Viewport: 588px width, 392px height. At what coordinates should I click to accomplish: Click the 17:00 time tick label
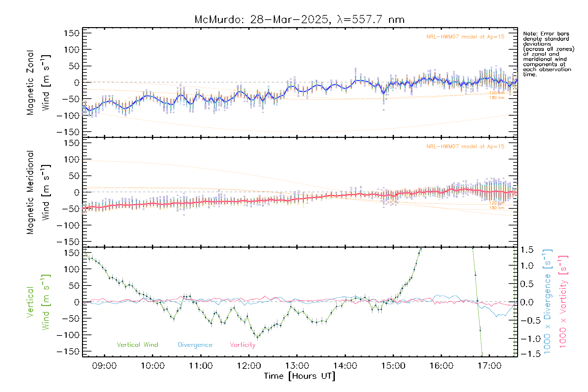489,366
